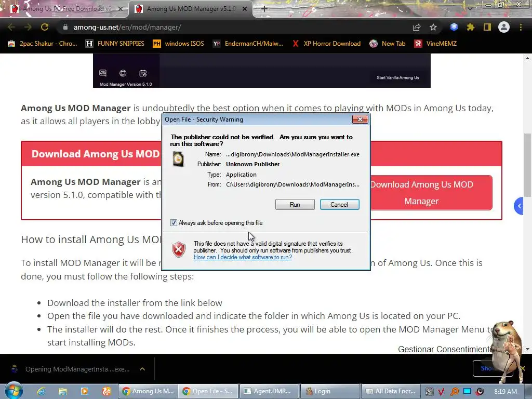Image resolution: width=532 pixels, height=399 pixels.
Task: Switch to Agent.DMR... taskbar window
Action: pyautogui.click(x=269, y=391)
